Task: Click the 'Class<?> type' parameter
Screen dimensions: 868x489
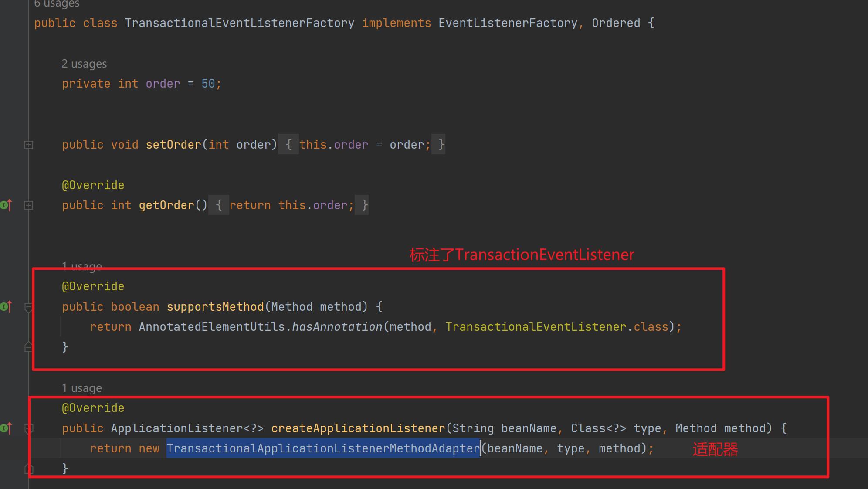Action: click(616, 428)
